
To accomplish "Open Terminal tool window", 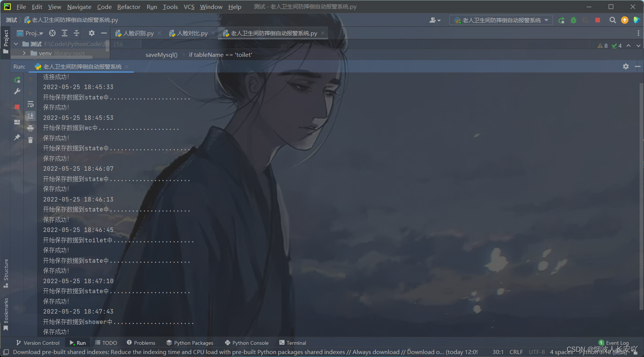I will [x=293, y=343].
